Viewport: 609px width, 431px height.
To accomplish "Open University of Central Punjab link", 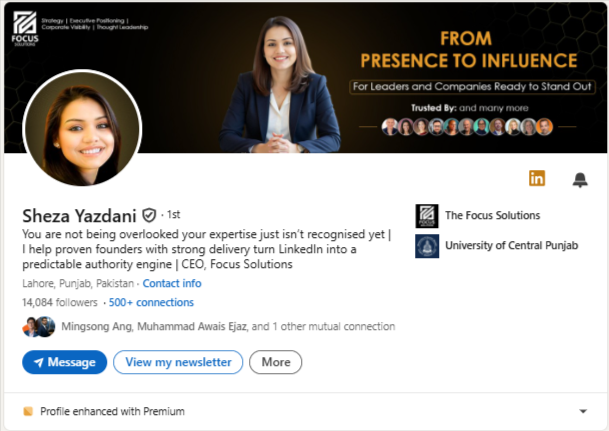I will [512, 246].
